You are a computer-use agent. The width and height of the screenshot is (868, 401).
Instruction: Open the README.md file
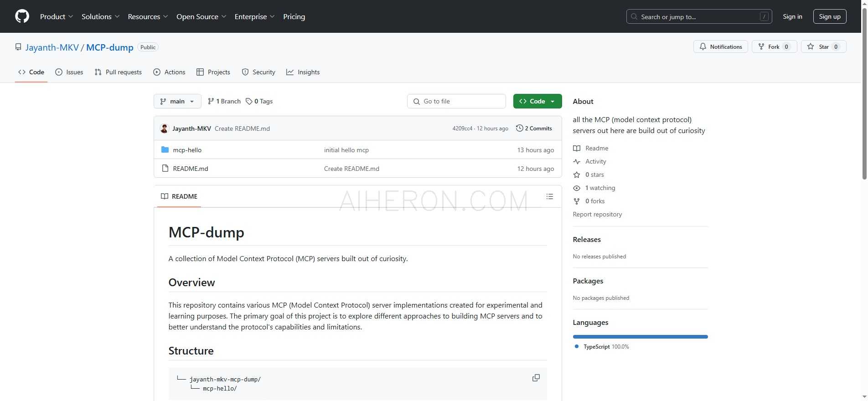point(191,169)
